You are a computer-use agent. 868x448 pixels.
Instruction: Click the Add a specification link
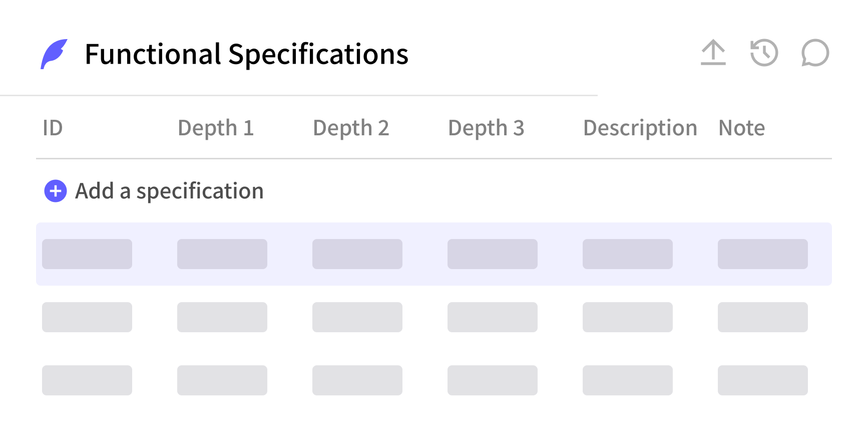pos(169,191)
